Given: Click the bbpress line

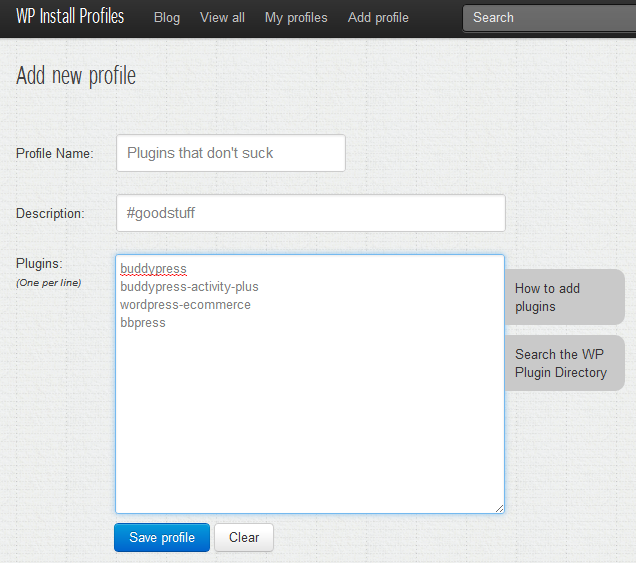Looking at the screenshot, I should 143,322.
